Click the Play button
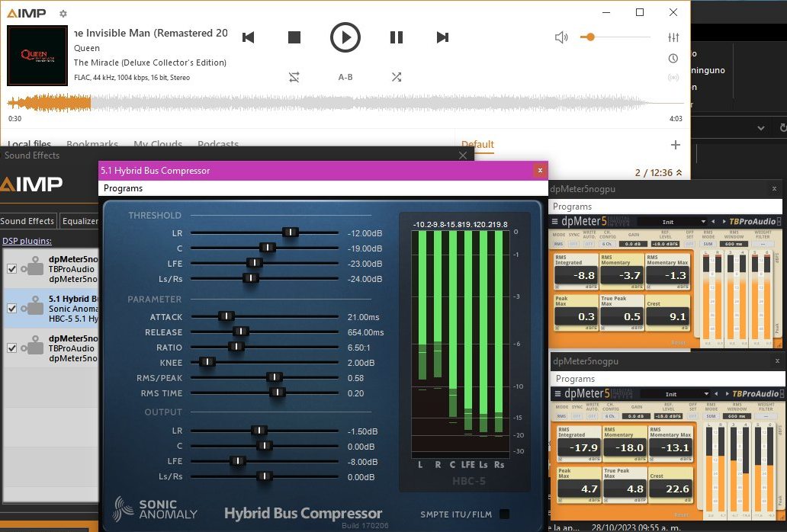This screenshot has width=787, height=532. click(x=345, y=37)
